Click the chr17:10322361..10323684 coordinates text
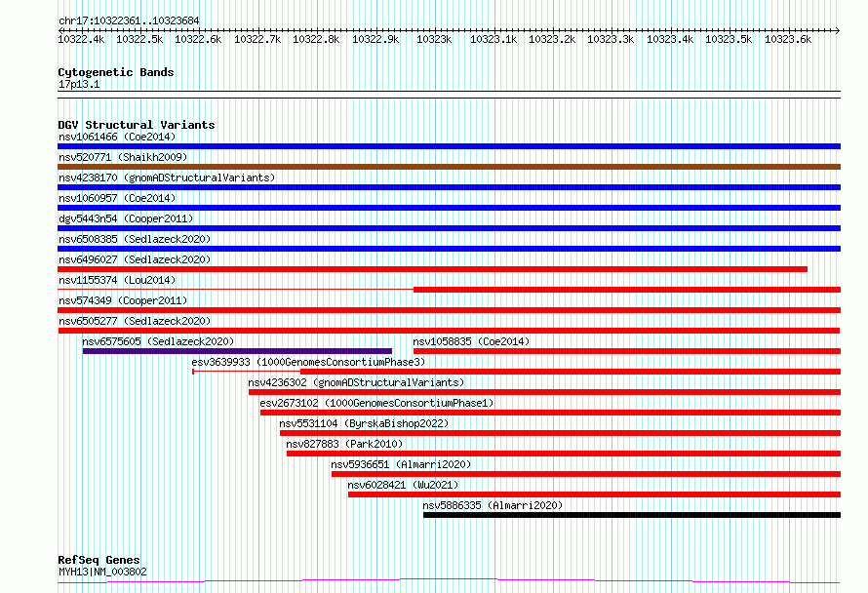This screenshot has width=868, height=593. click(x=129, y=20)
